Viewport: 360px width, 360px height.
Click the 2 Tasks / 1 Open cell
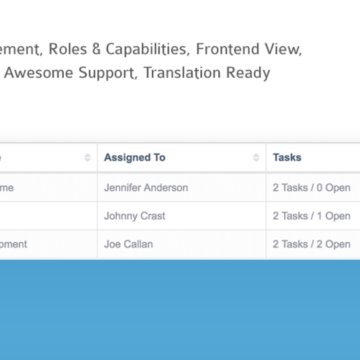click(x=311, y=216)
